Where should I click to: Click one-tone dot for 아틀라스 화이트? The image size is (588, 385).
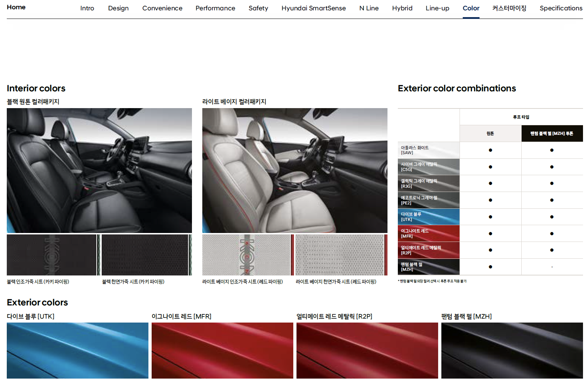491,150
